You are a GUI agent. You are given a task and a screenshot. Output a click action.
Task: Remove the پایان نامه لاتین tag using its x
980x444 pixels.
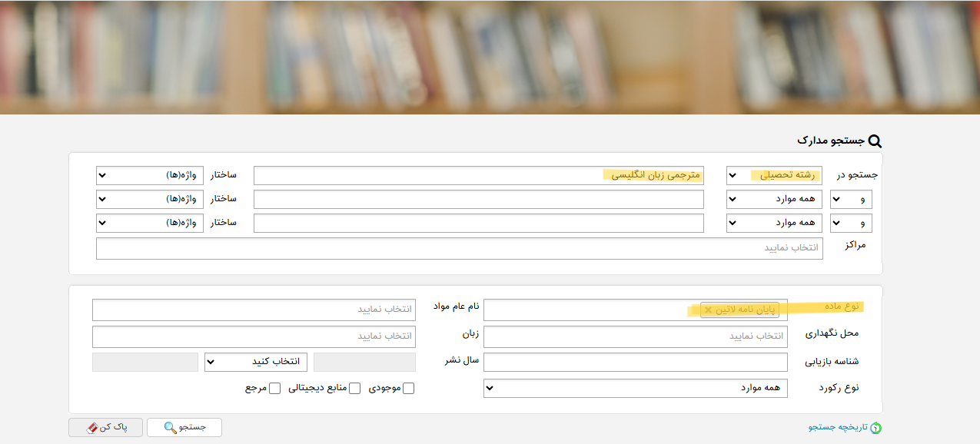(709, 310)
